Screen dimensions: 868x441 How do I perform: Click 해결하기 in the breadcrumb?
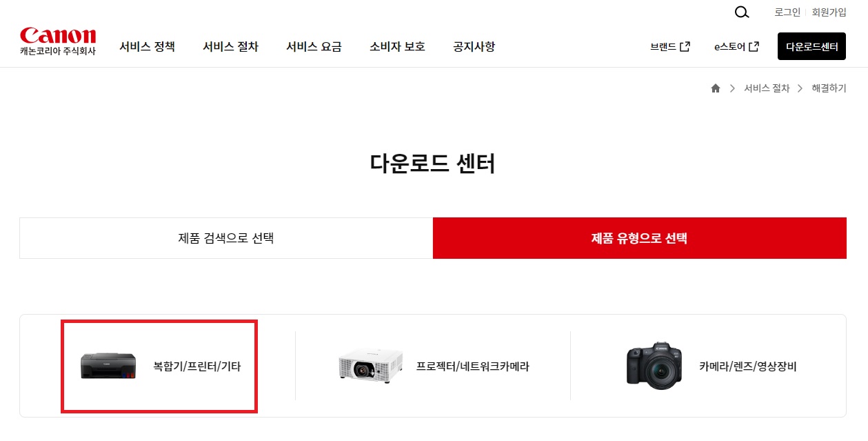click(x=829, y=88)
